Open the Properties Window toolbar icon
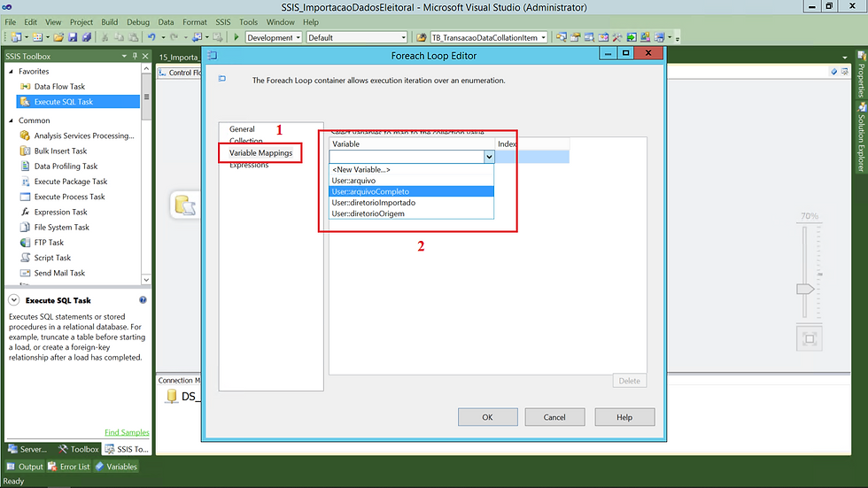This screenshot has width=868, height=488. pos(575,37)
